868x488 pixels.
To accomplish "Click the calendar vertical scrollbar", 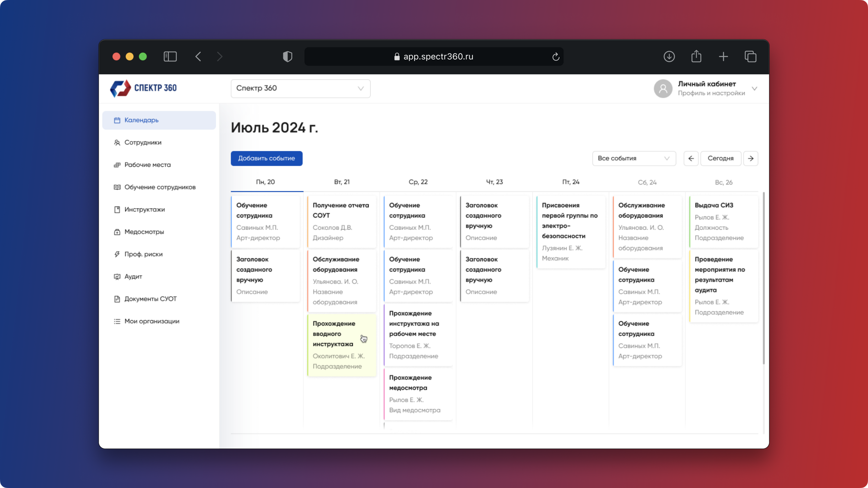I will pyautogui.click(x=764, y=278).
